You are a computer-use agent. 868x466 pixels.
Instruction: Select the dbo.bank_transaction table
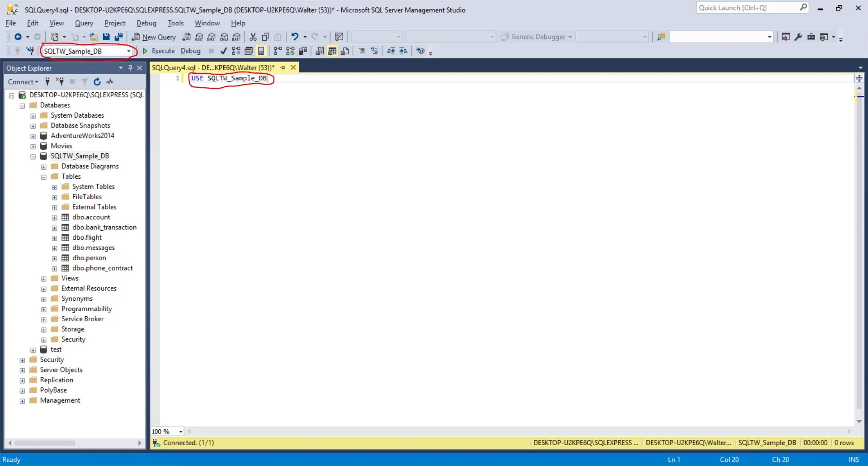coord(104,228)
